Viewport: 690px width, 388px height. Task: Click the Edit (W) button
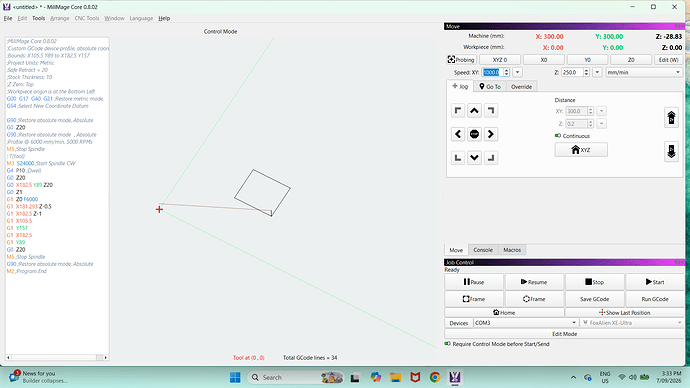click(x=668, y=59)
